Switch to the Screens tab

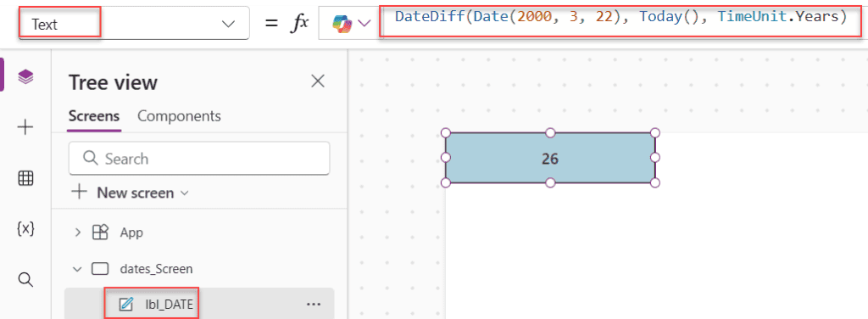point(94,116)
